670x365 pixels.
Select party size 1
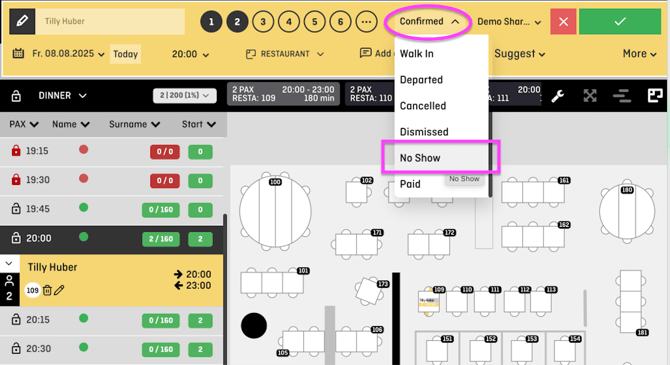[211, 21]
